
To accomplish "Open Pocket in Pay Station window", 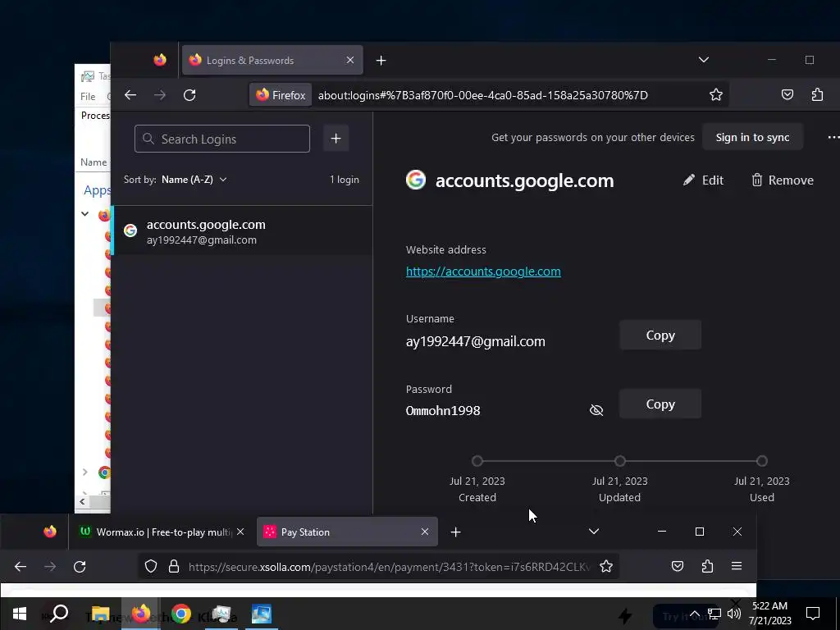I will coord(677,566).
